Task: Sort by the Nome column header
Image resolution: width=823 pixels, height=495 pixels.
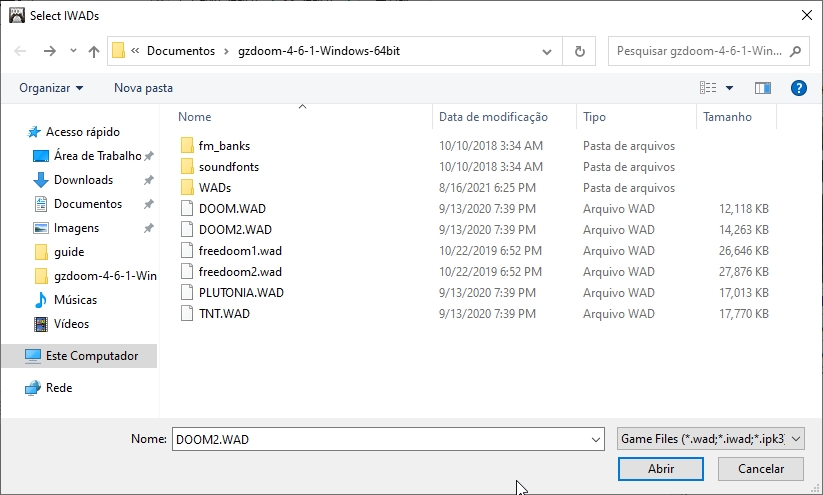Action: (195, 117)
